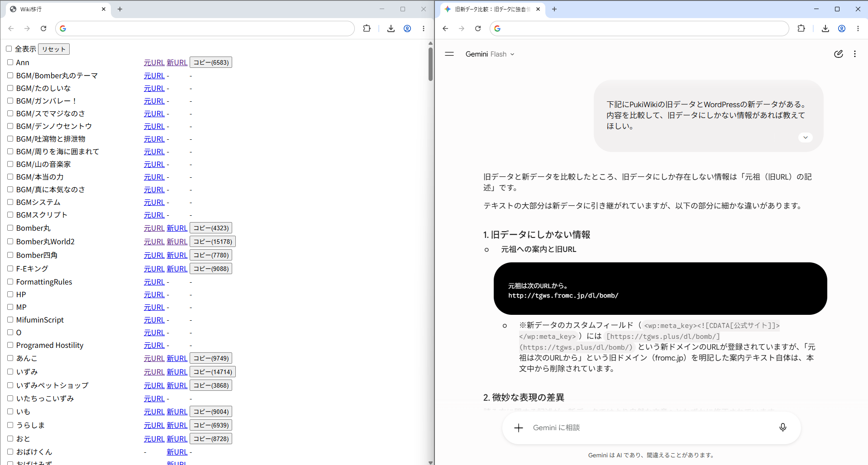Click the scroll down arrow on left page
This screenshot has width=868, height=465.
430,462
